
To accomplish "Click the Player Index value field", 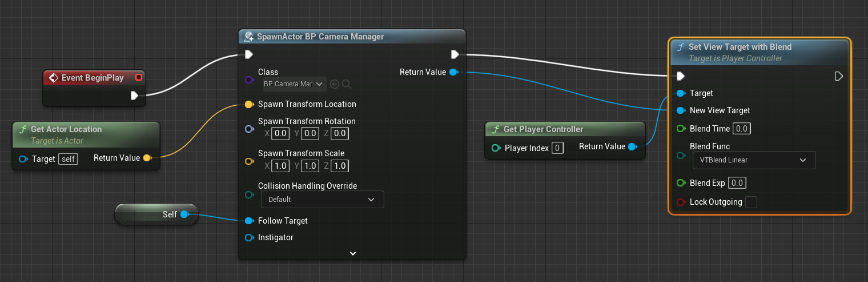I will click(x=557, y=148).
